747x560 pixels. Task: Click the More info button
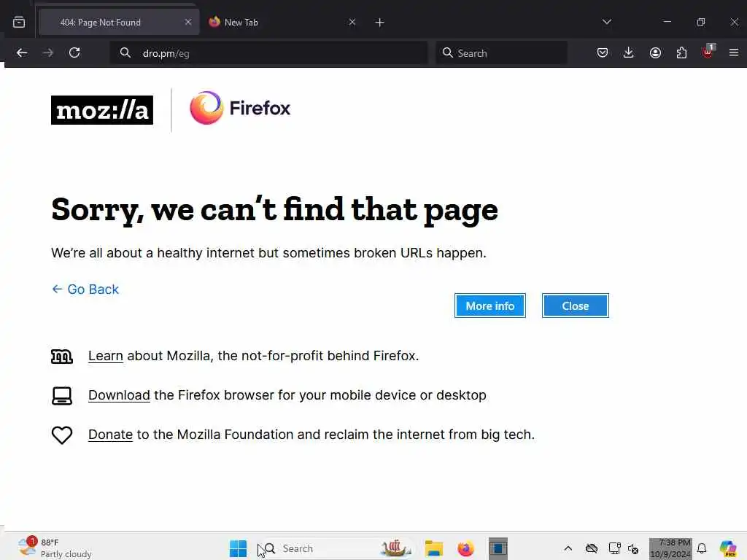pos(489,306)
